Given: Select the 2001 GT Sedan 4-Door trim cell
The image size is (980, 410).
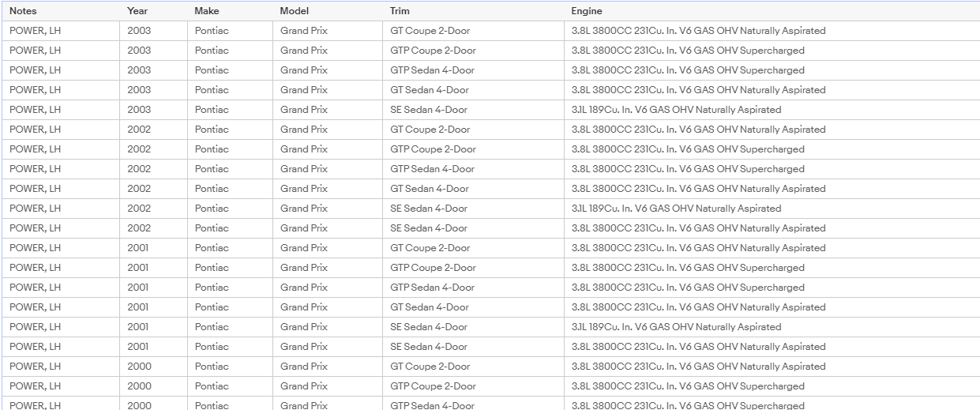Looking at the screenshot, I should [x=473, y=307].
